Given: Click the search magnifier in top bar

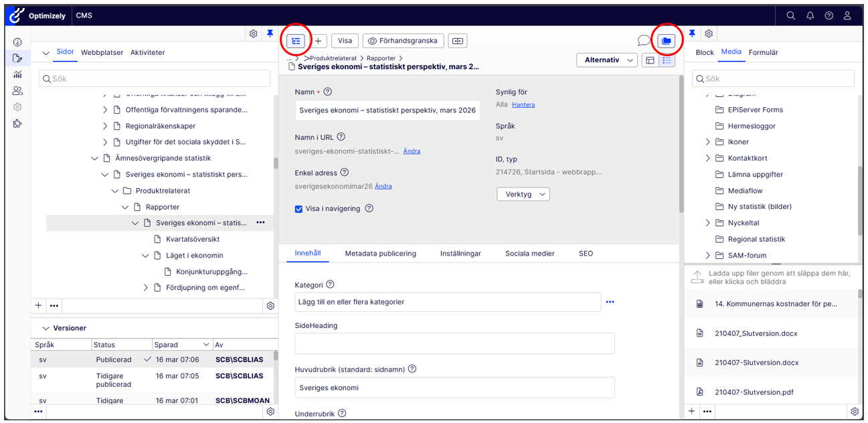Looking at the screenshot, I should pyautogui.click(x=791, y=15).
